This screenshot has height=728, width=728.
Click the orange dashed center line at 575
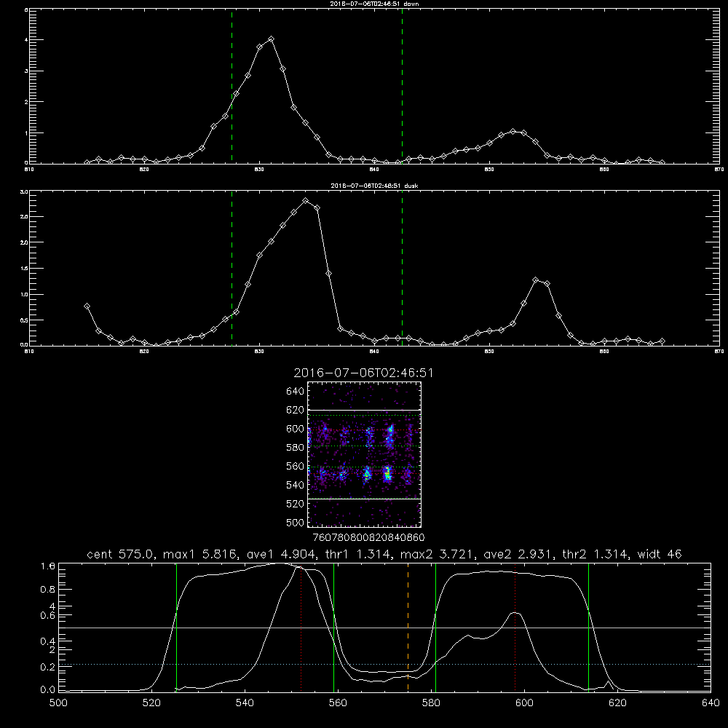pos(408,627)
